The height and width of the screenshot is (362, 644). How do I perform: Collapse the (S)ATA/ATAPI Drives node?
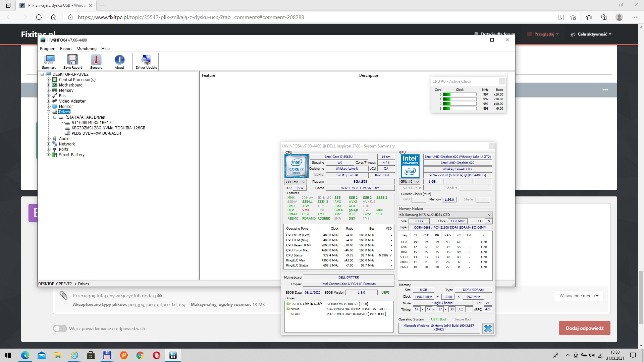point(55,117)
